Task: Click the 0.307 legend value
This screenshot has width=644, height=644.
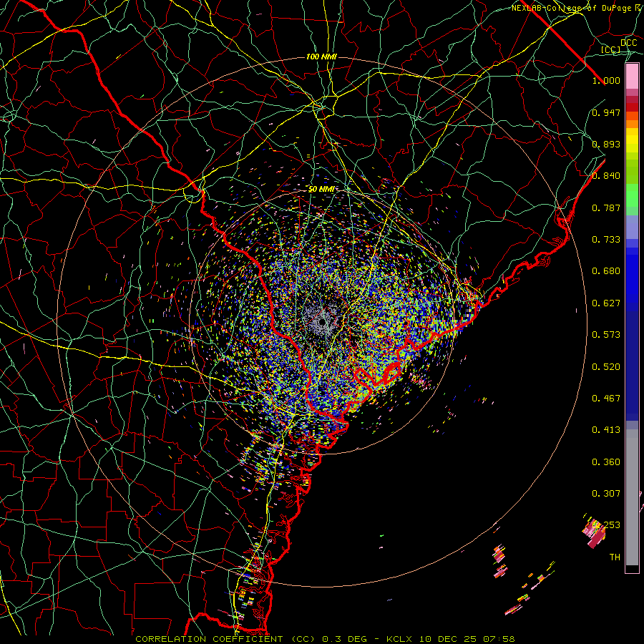Action: click(x=606, y=494)
